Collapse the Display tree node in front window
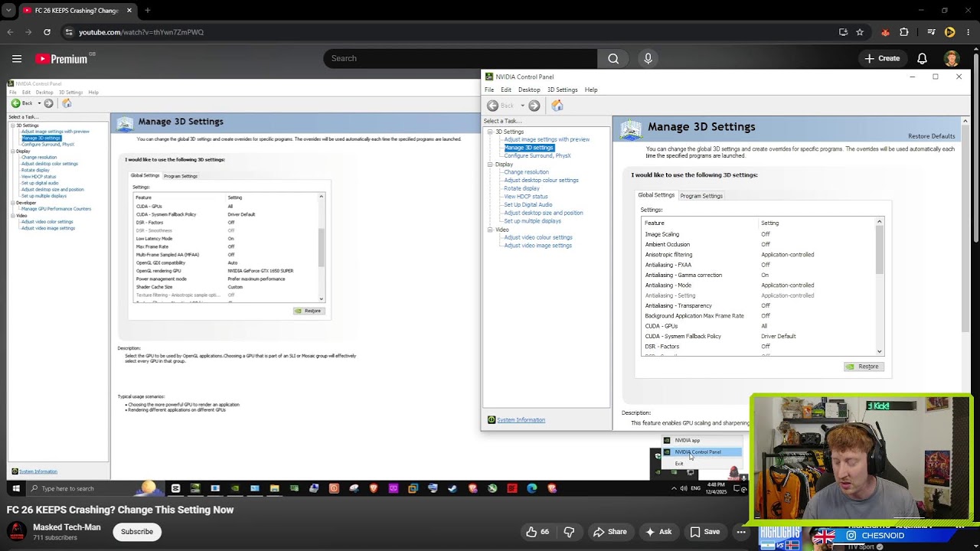Screen dimensions: 980x551 490,165
